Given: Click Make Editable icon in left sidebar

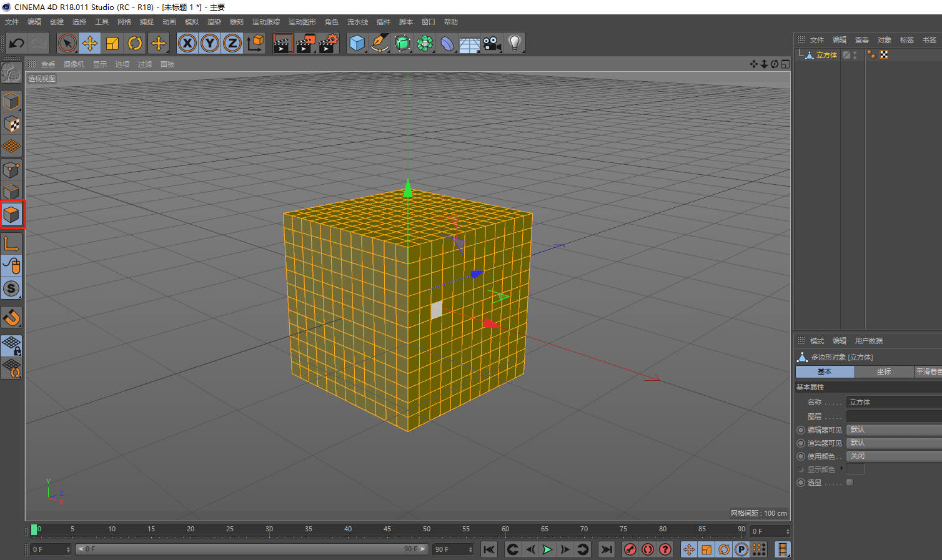Looking at the screenshot, I should [11, 73].
